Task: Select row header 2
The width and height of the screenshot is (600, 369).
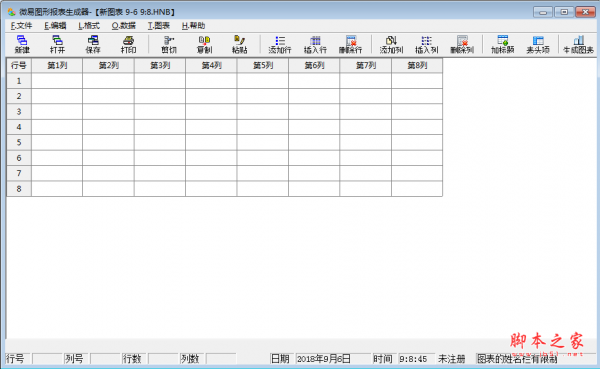Action: coord(19,96)
